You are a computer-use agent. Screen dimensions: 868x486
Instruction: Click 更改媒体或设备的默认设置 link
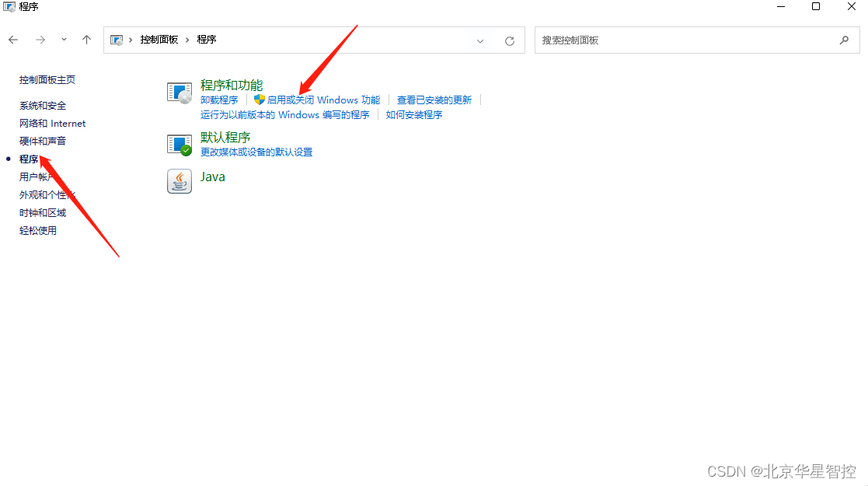[256, 152]
